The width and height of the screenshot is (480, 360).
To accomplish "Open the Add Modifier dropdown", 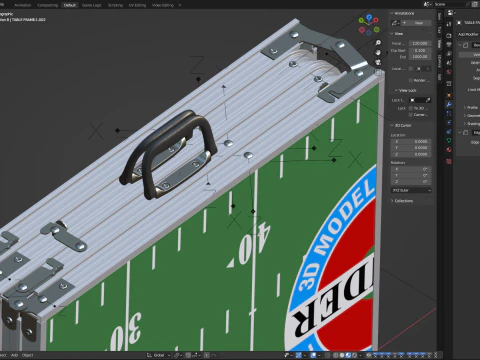I will (468, 34).
